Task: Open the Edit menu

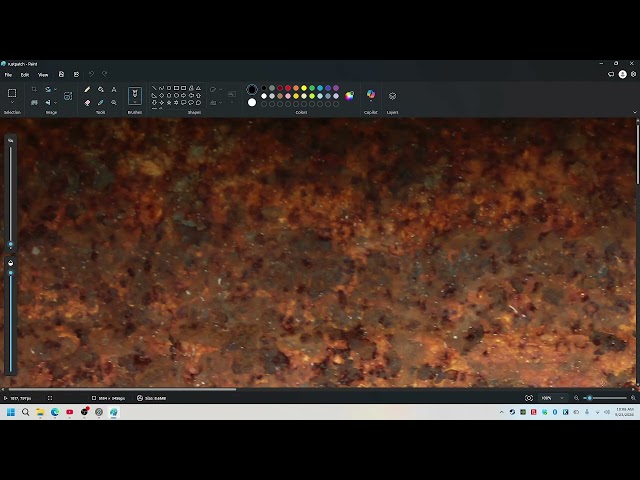Action: pos(25,75)
